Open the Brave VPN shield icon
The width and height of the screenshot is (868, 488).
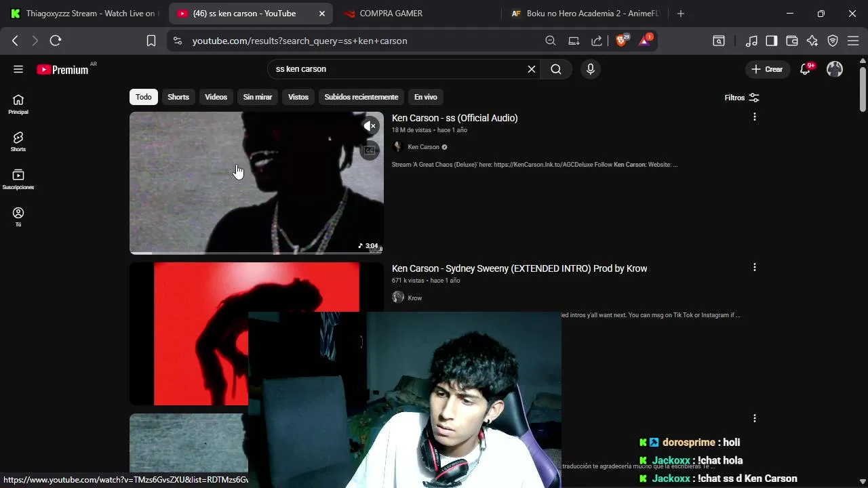tap(833, 41)
